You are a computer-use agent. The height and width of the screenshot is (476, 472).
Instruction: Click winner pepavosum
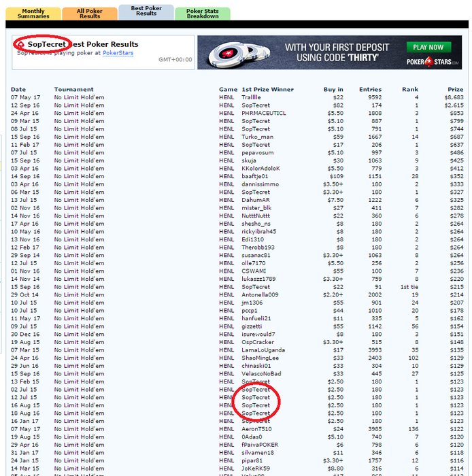257,152
